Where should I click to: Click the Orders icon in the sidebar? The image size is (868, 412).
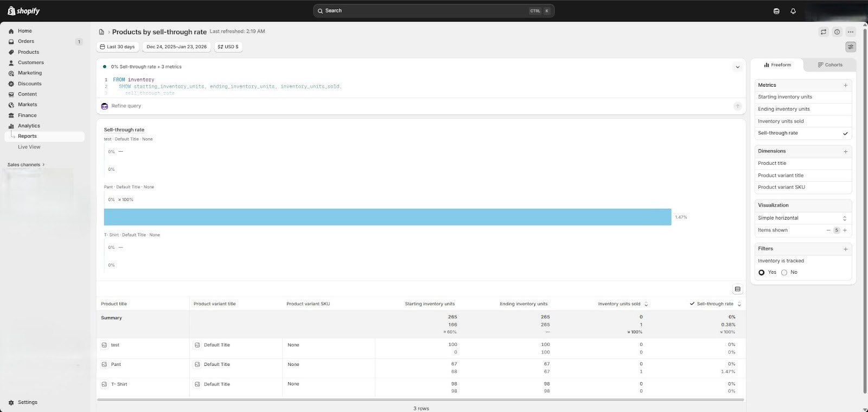[x=11, y=42]
